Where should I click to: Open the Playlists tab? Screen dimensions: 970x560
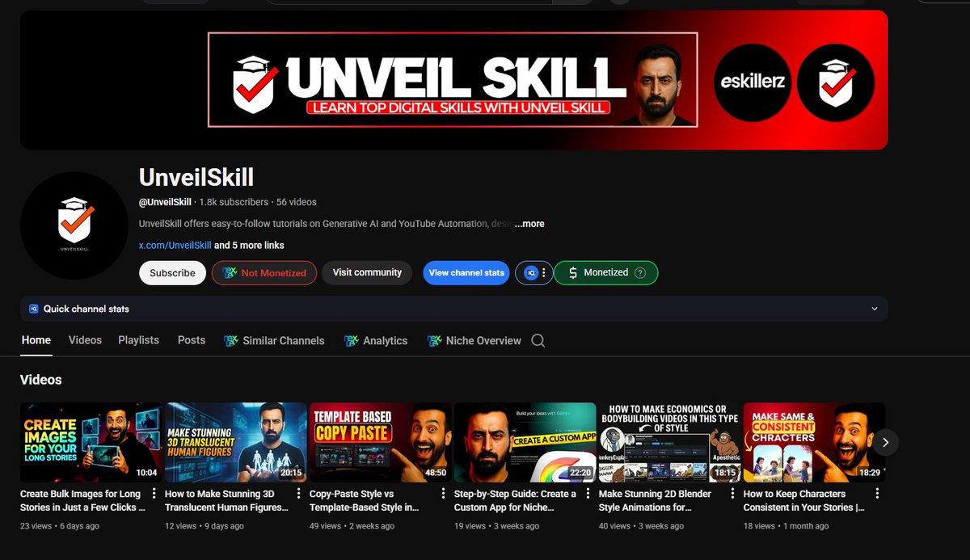(138, 340)
